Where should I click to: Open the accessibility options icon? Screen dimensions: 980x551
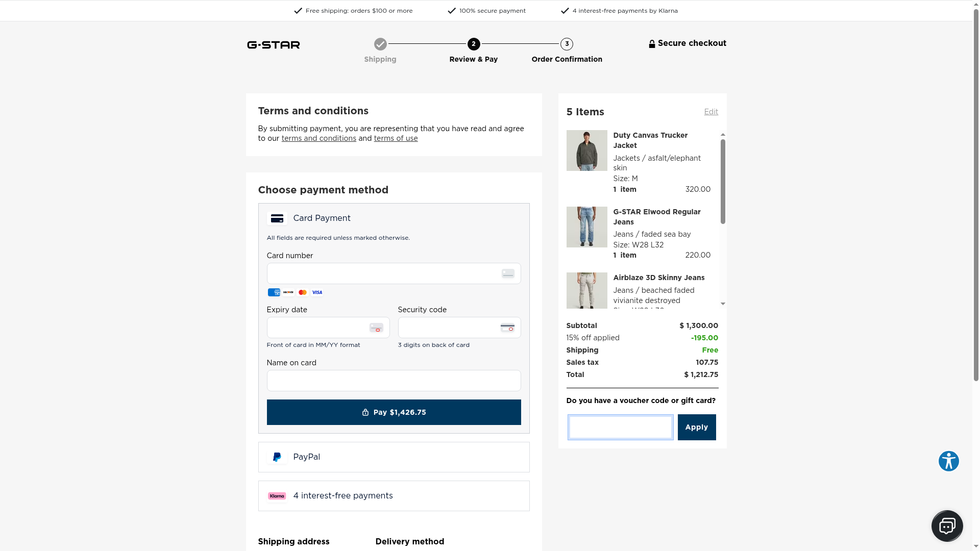point(948,461)
